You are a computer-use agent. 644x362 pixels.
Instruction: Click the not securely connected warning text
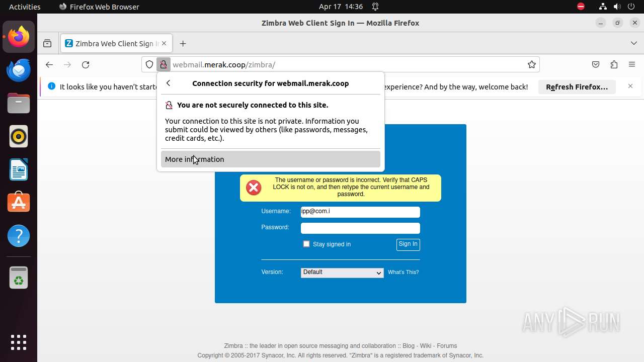(x=253, y=105)
